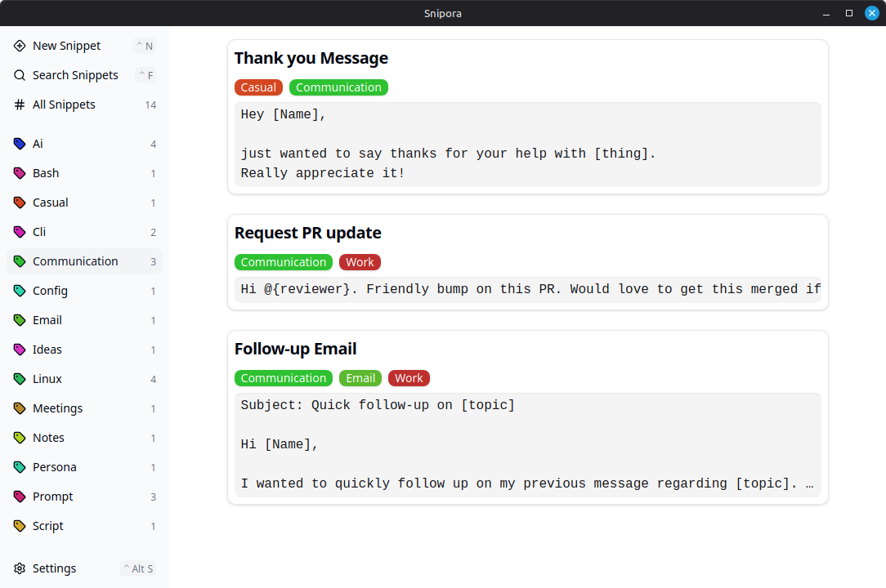
Task: Click the Casual tag on Thank you Message
Action: pyautogui.click(x=258, y=87)
